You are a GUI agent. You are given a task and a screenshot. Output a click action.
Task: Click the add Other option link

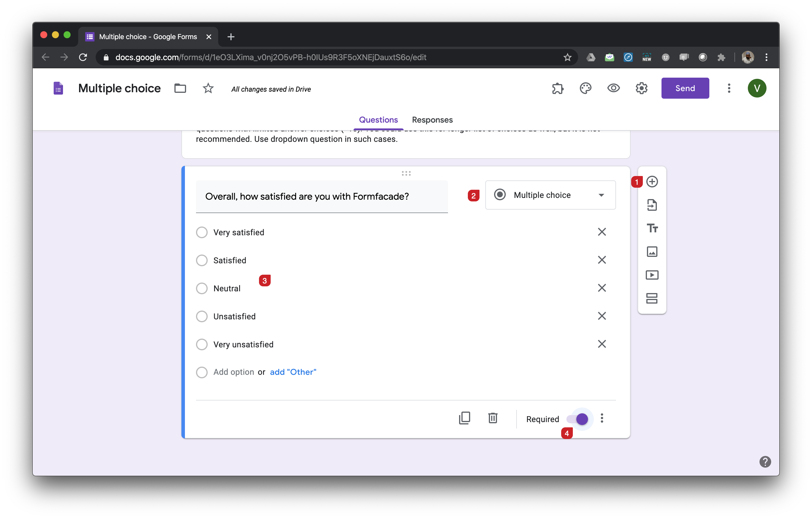pos(293,372)
